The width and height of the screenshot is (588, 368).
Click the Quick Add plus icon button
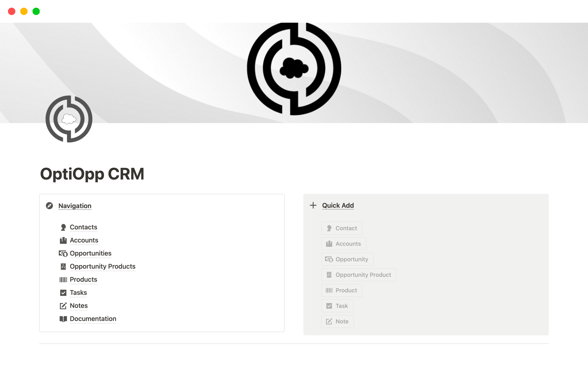[x=313, y=205]
